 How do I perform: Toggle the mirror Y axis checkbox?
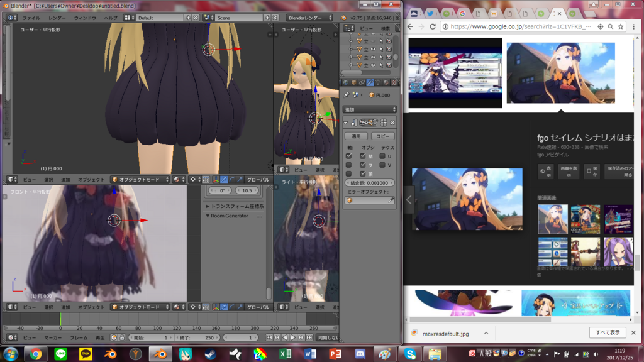click(348, 165)
